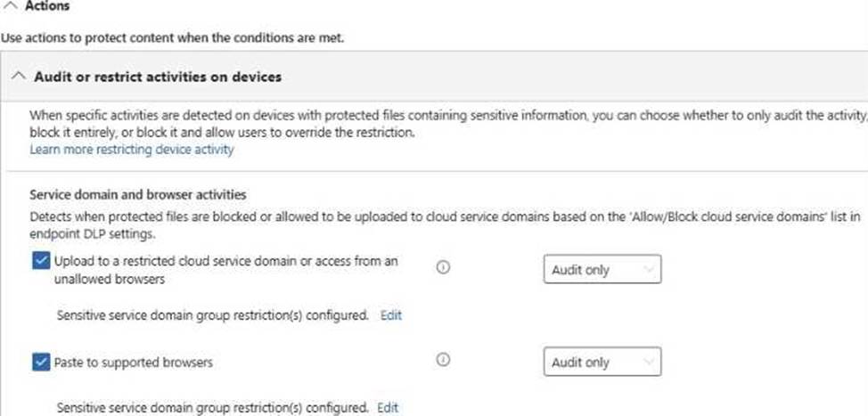This screenshot has width=868, height=416.
Task: Click 'Audit or restrict activities on devices' heading text
Action: coord(158,77)
